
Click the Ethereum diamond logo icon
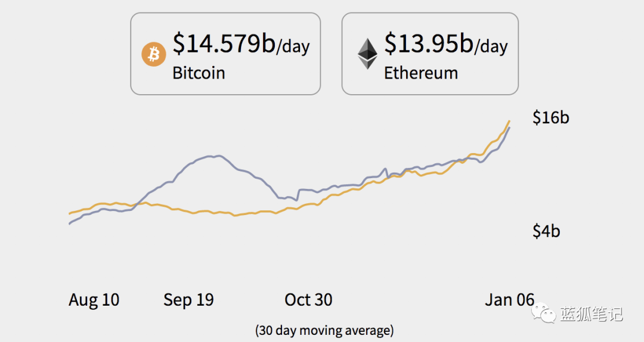[367, 54]
